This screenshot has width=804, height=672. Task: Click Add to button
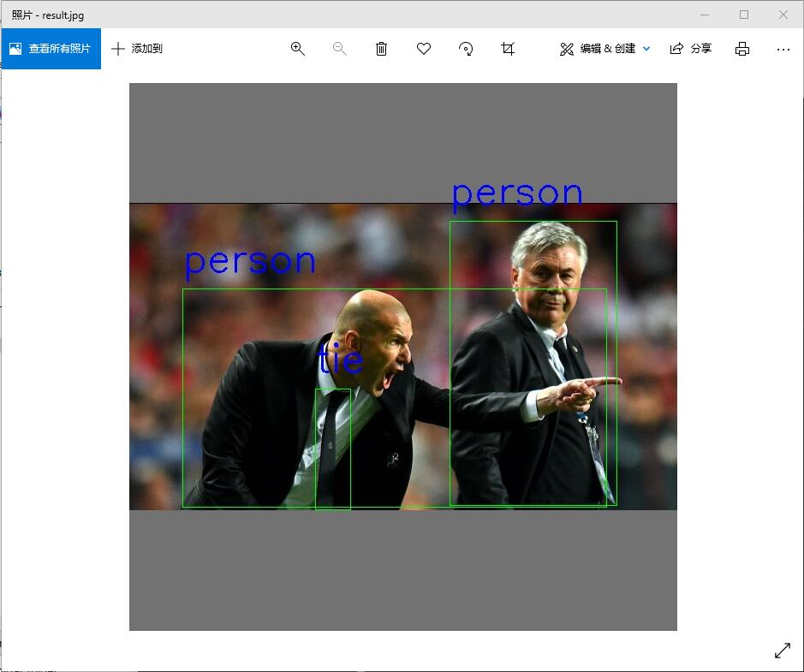click(x=137, y=49)
